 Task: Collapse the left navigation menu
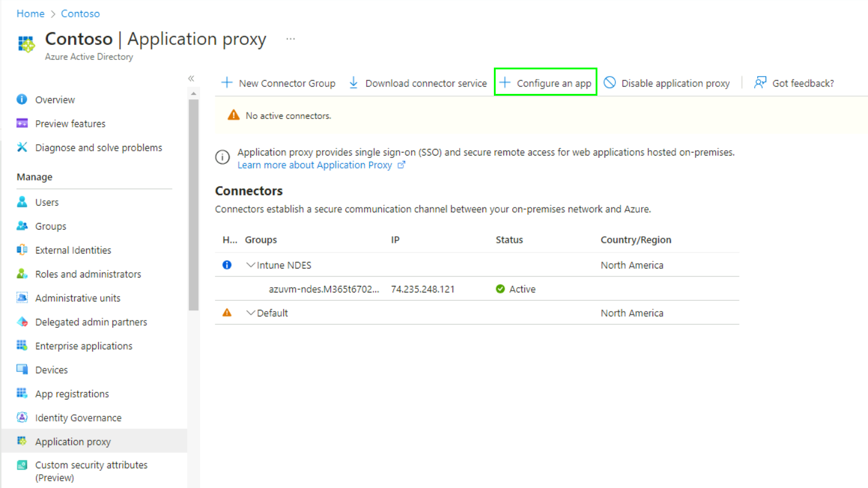click(x=191, y=78)
